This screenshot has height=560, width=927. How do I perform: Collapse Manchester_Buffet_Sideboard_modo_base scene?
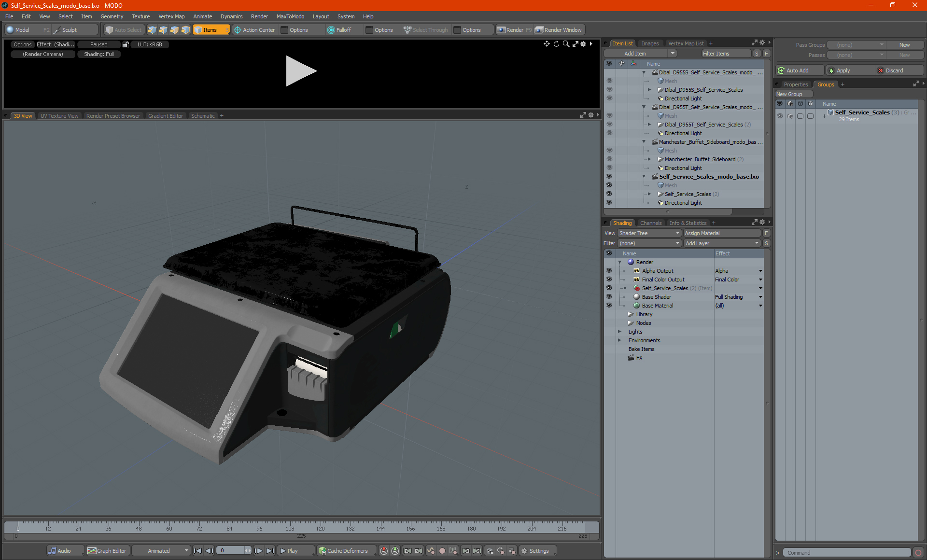tap(644, 142)
